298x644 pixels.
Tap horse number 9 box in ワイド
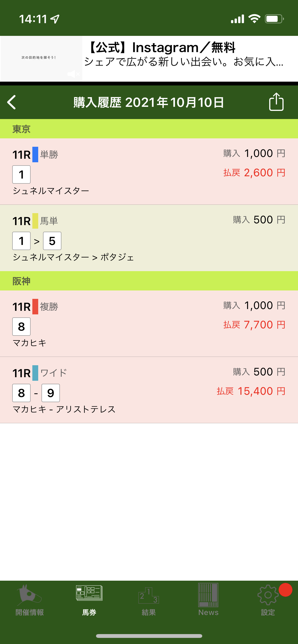51,393
